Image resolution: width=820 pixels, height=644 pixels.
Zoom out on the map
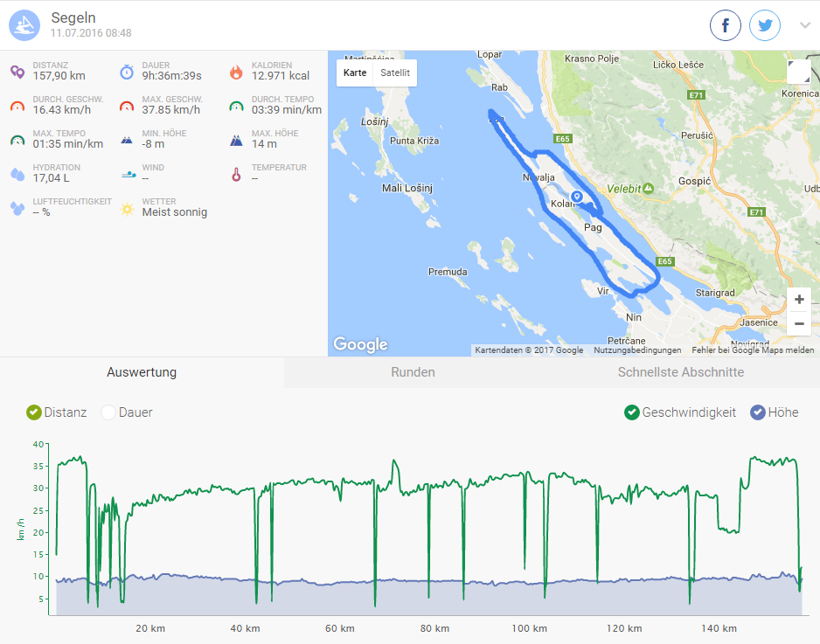pyautogui.click(x=799, y=323)
